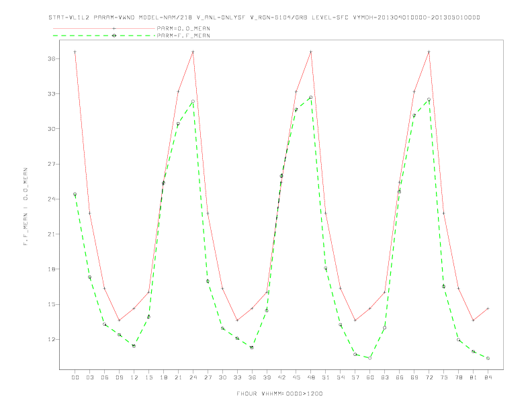Viewport: 532px width, 411px height.
Task: Click the green F.F_MEAN marker at hour 12
Action: pos(134,347)
